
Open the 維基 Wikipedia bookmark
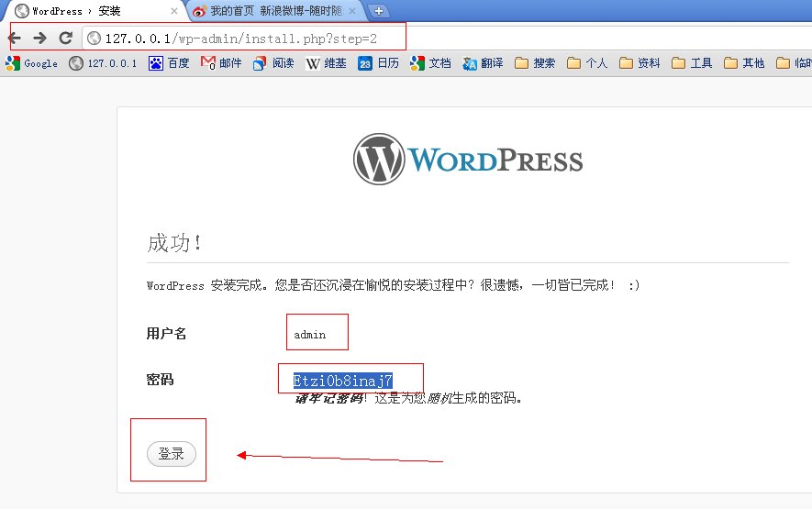[x=326, y=63]
